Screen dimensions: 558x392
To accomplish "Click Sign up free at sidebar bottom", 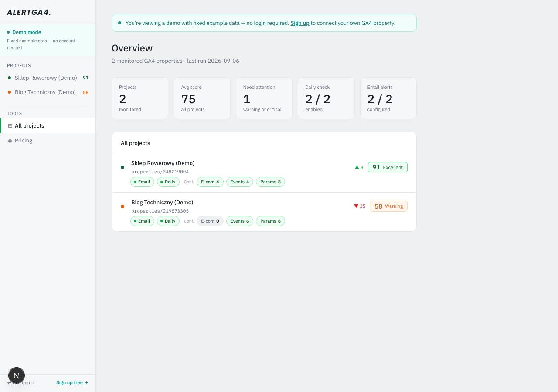I will 72,382.
